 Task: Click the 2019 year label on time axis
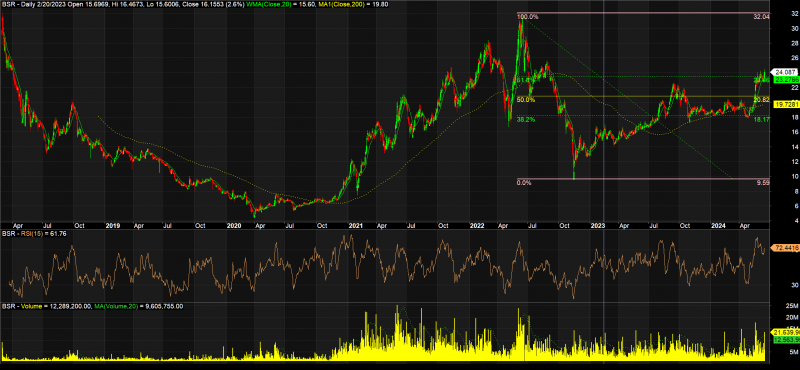pyautogui.click(x=112, y=225)
